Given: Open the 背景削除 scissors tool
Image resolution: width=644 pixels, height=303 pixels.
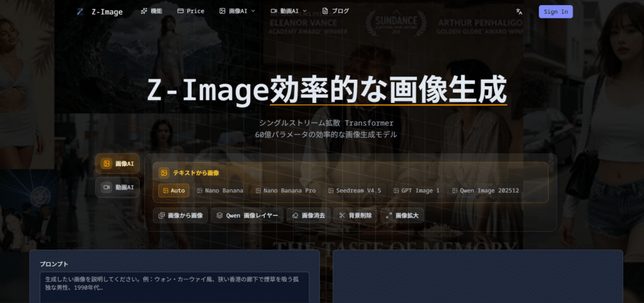Looking at the screenshot, I should 355,216.
